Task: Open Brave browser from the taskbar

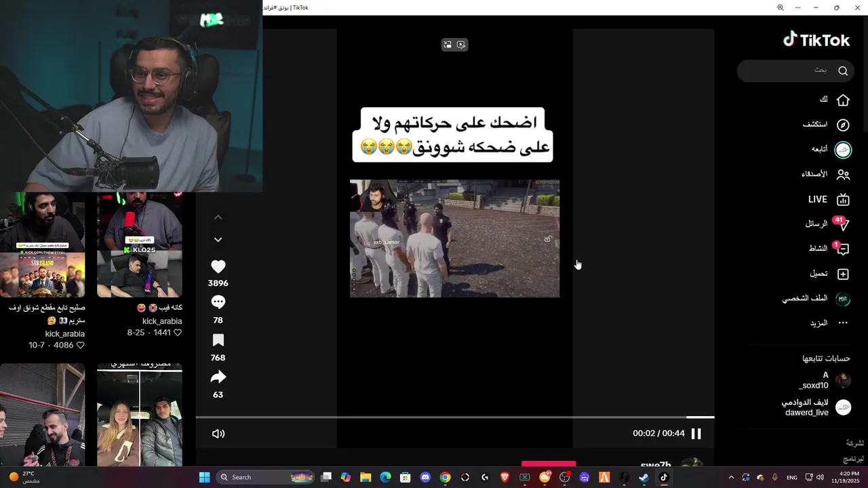Action: (x=505, y=477)
